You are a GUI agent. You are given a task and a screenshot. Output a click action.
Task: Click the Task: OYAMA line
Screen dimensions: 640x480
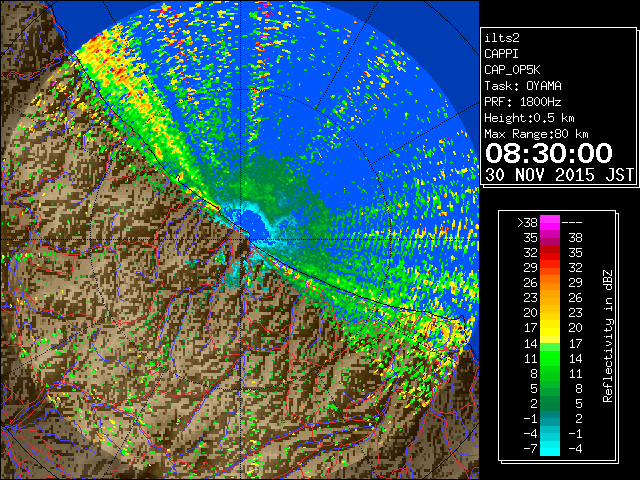pyautogui.click(x=523, y=86)
